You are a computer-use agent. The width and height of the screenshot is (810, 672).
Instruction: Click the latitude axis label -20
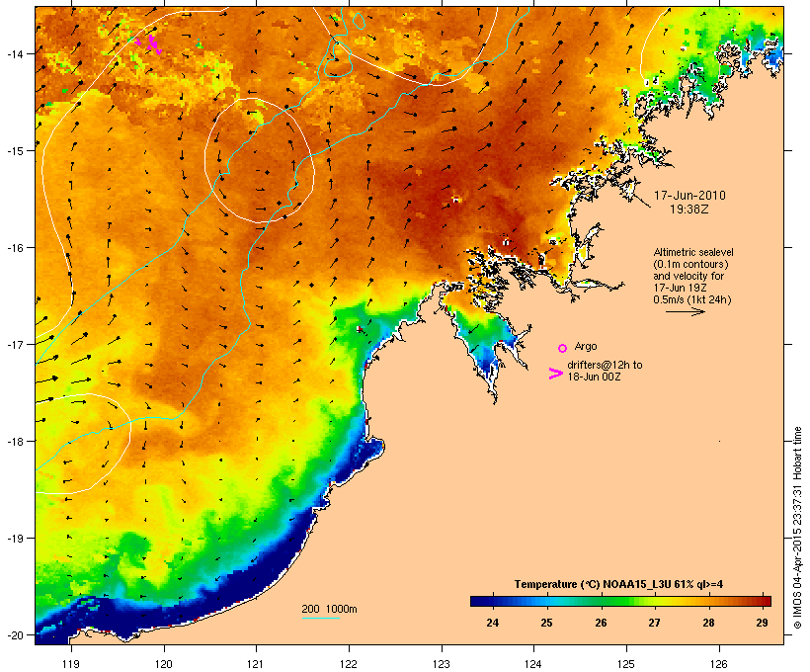14,635
